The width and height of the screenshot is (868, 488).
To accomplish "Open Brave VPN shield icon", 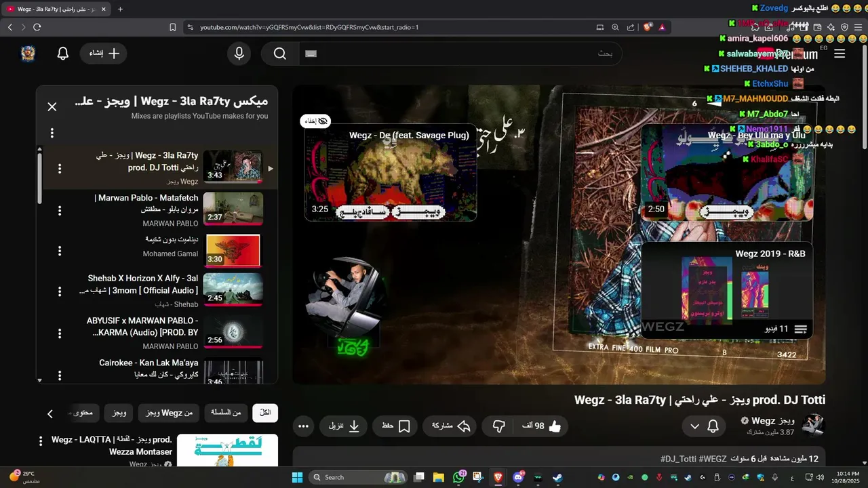I will pos(844,27).
